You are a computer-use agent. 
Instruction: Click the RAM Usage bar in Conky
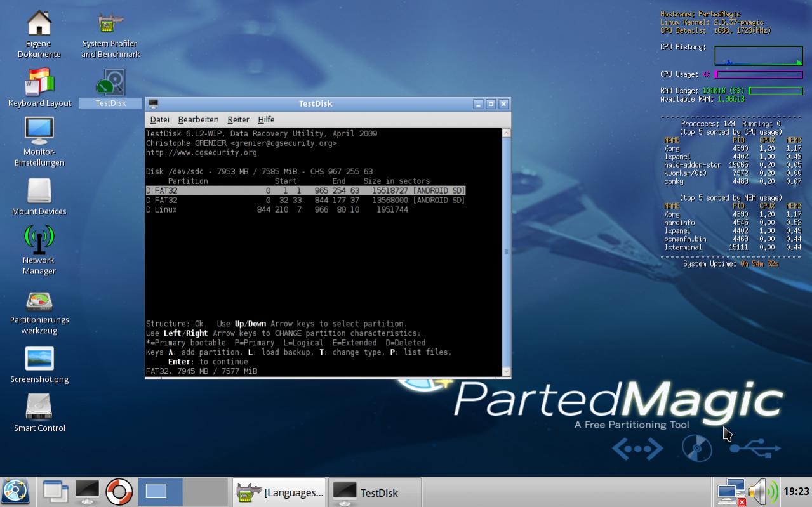[x=775, y=91]
